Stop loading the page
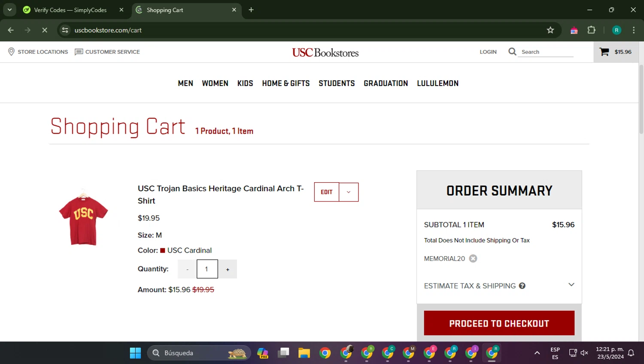Image resolution: width=644 pixels, height=364 pixels. pyautogui.click(x=45, y=30)
